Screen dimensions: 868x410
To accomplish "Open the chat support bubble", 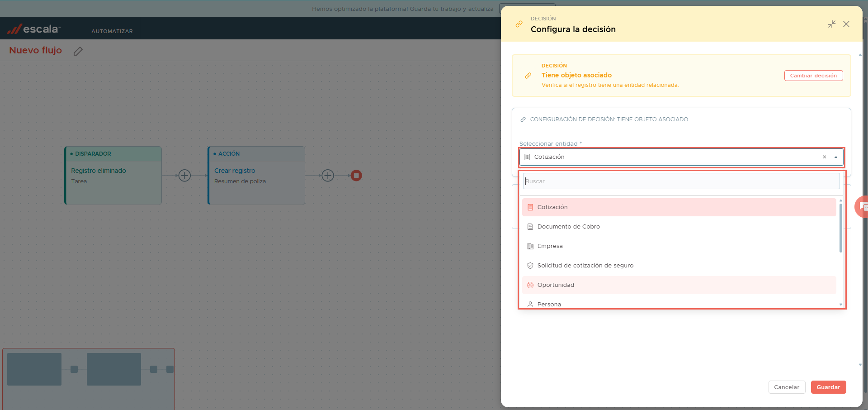I will coord(863,207).
